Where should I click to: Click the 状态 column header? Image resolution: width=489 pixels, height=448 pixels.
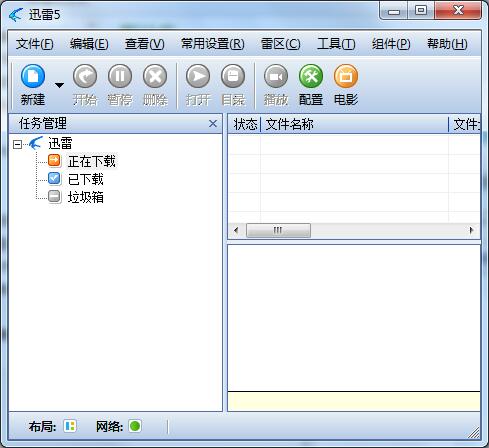click(x=245, y=124)
